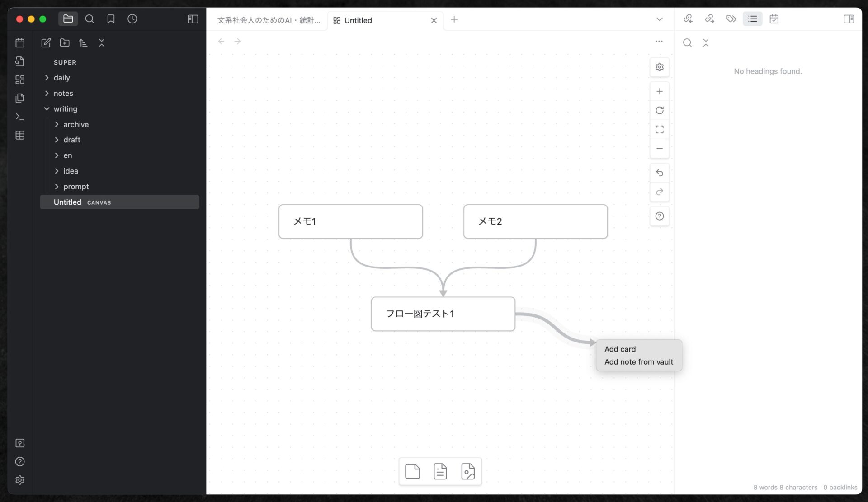Screen dimensions: 868x502
Task: Zoom in on the canvas
Action: click(x=659, y=91)
